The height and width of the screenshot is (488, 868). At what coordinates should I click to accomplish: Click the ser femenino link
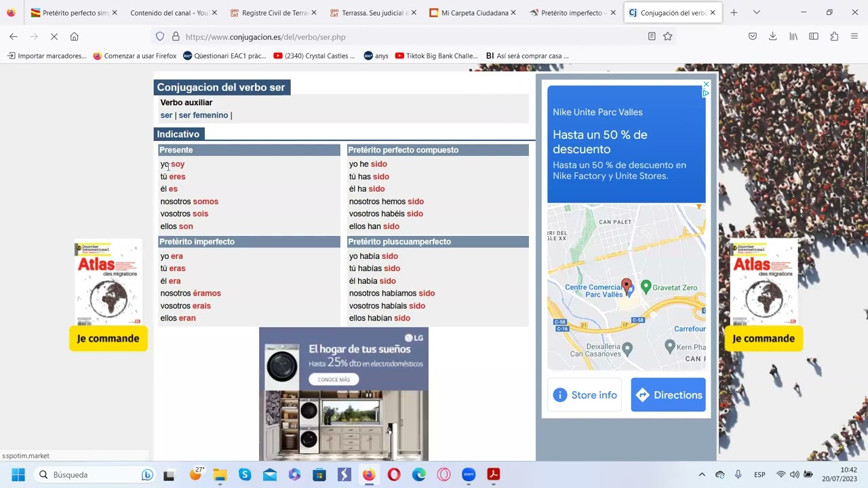[203, 115]
